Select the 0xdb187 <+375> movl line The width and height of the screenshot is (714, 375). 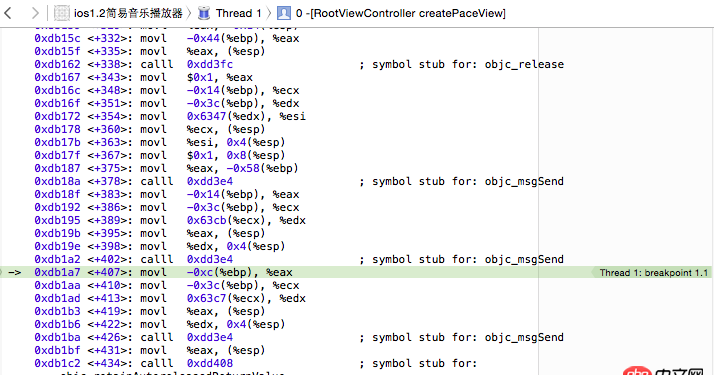[x=166, y=168]
